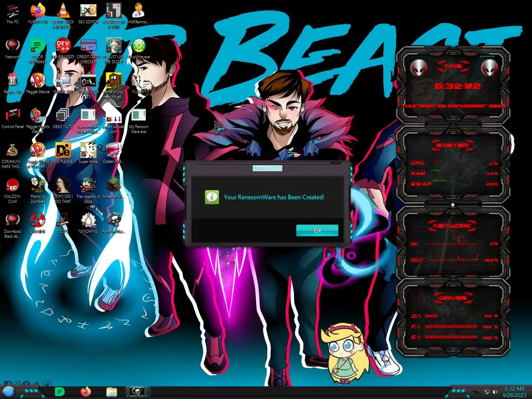Viewport: 532px width, 399px height.
Task: Select the Recycle Bin icon
Action: pyautogui.click(x=13, y=84)
